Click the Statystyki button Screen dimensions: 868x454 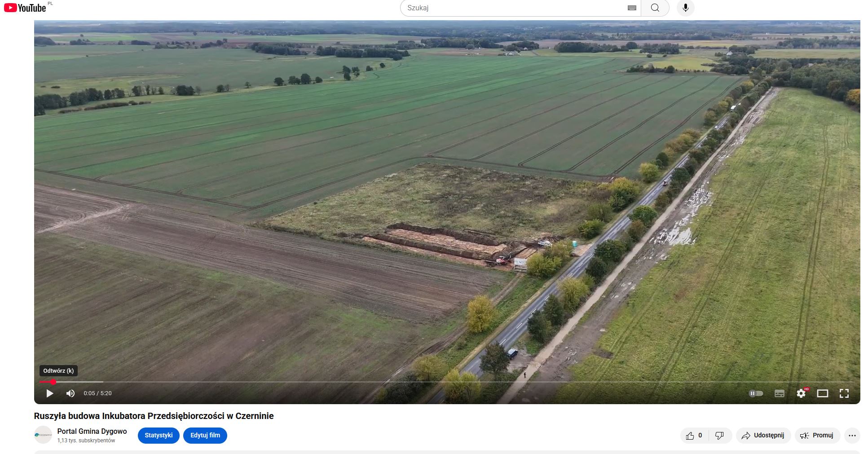(x=159, y=435)
